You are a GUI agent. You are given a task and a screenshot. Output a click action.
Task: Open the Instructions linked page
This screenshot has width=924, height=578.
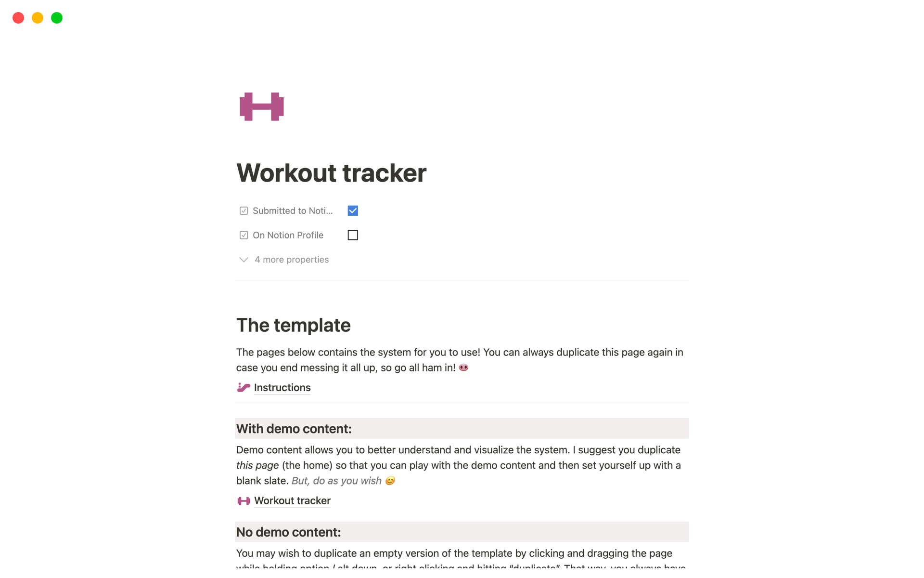tap(282, 387)
